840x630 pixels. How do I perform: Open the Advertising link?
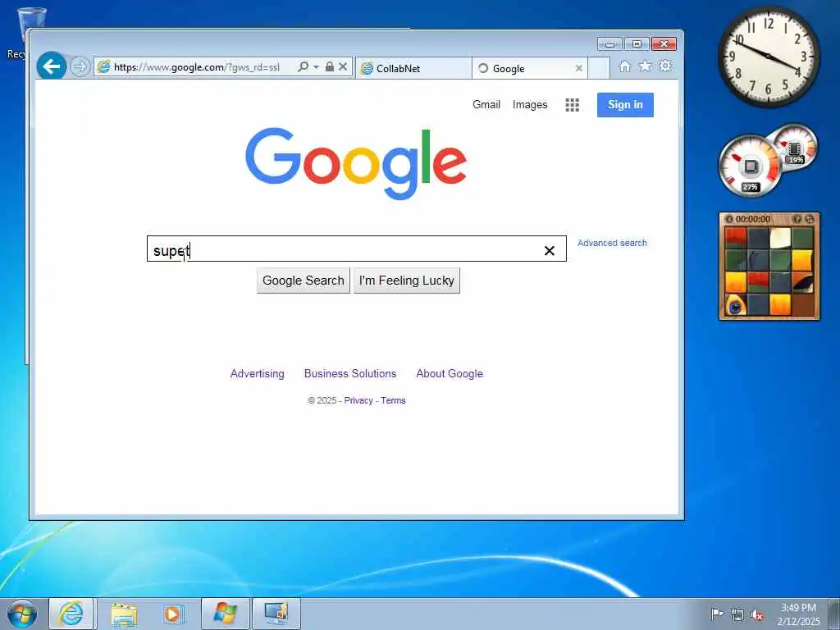(x=257, y=373)
